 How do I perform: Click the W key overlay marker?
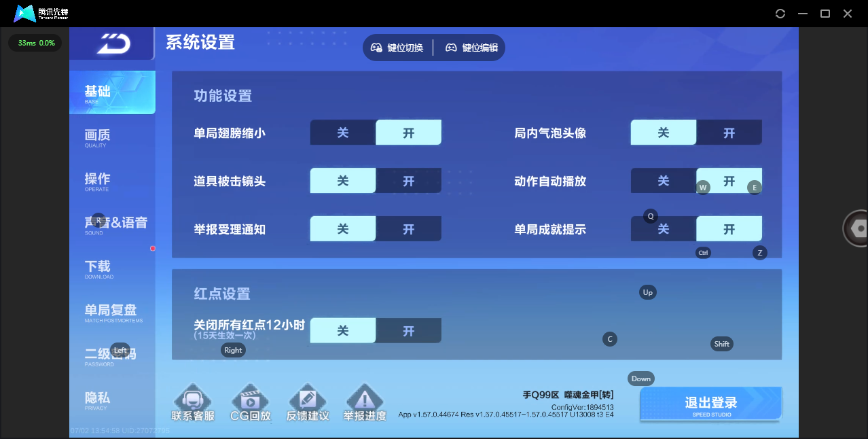pyautogui.click(x=703, y=188)
